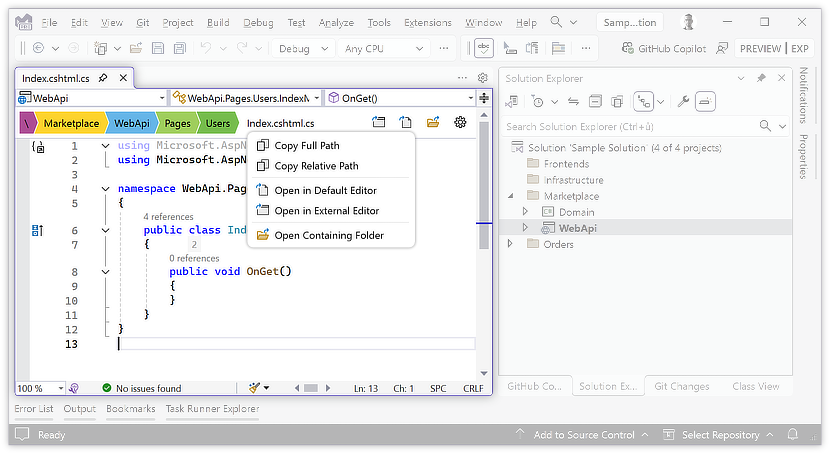This screenshot has width=830, height=454.
Task: Choose Copy Full Path from context menu
Action: [x=307, y=146]
